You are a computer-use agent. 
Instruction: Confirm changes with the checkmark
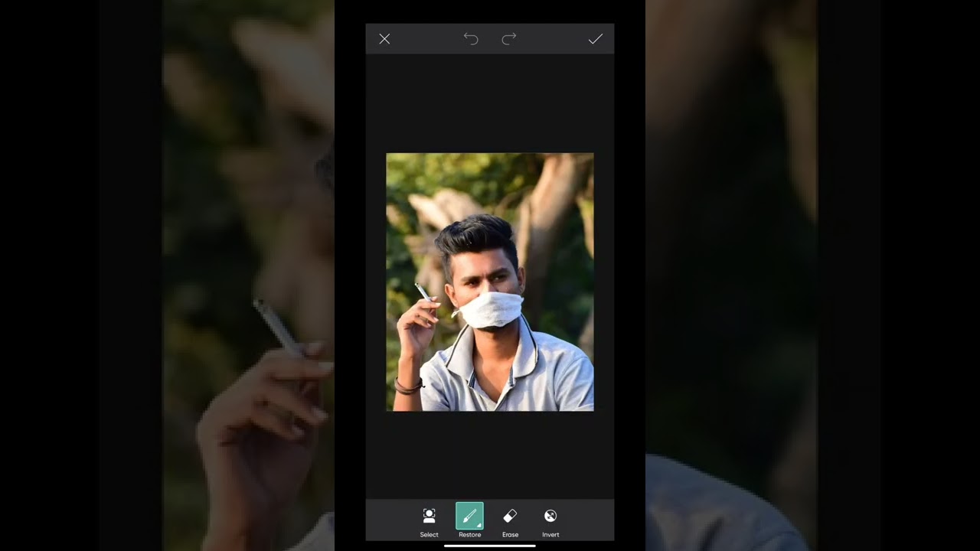pyautogui.click(x=595, y=39)
